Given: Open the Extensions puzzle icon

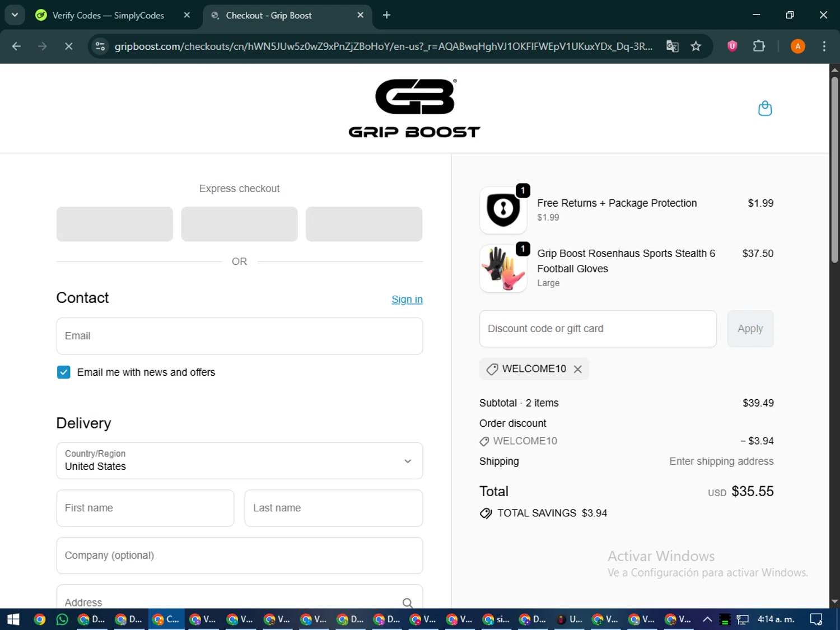Looking at the screenshot, I should 759,46.
